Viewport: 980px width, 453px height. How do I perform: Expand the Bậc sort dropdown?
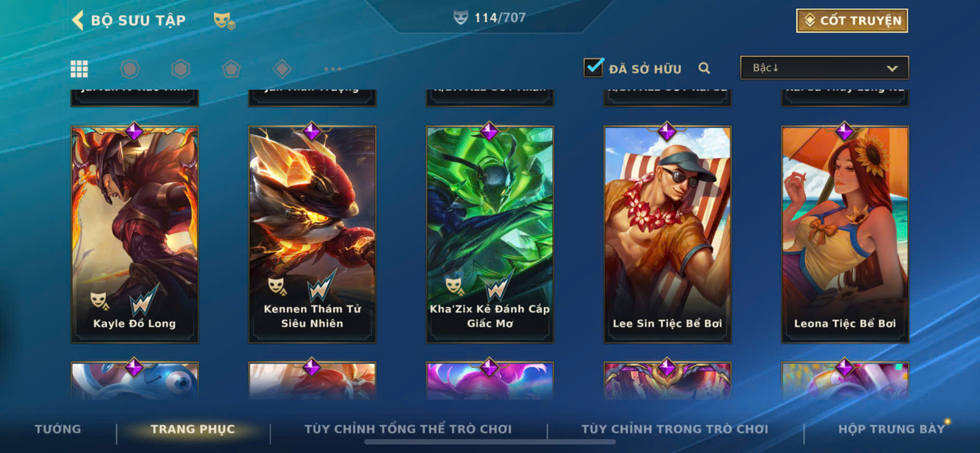click(x=824, y=68)
